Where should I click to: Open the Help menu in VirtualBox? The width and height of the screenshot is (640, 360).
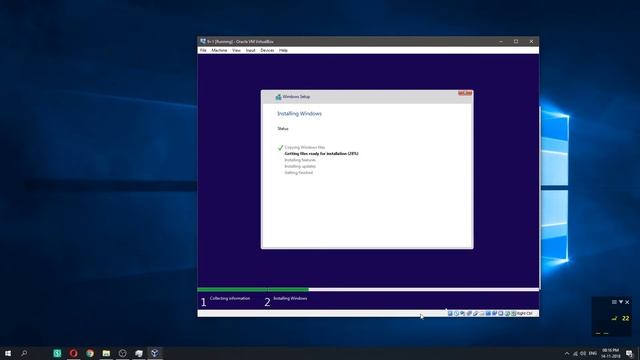click(283, 50)
